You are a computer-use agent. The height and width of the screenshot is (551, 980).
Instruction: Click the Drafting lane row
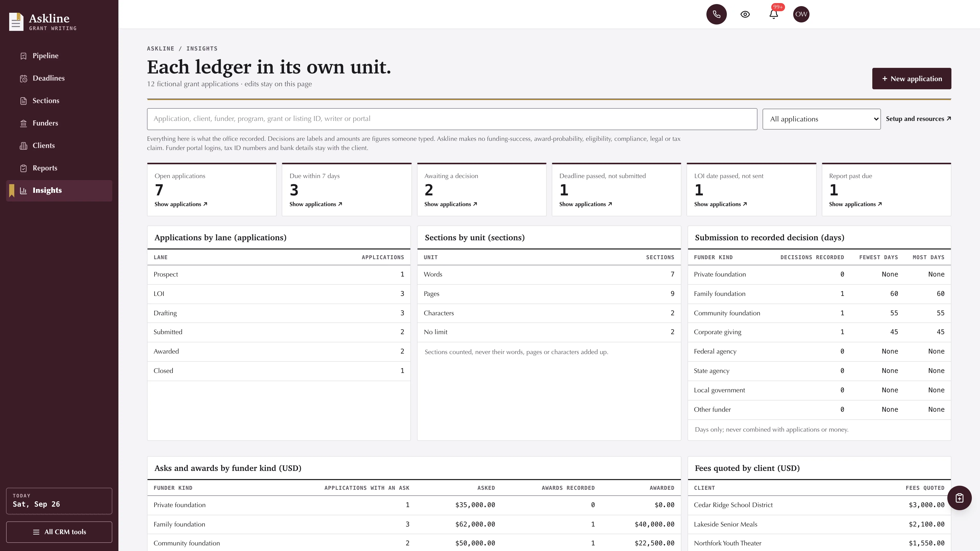click(279, 313)
